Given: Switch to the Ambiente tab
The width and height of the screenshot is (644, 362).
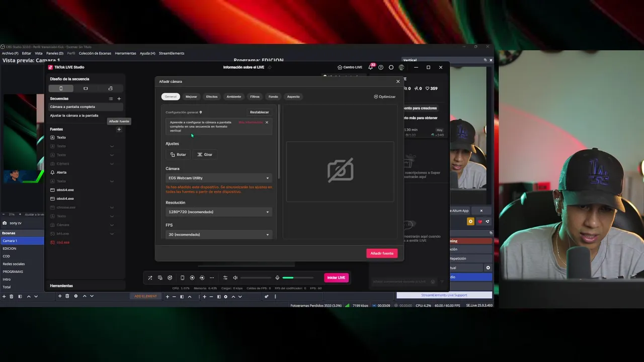Looking at the screenshot, I should pos(234,97).
